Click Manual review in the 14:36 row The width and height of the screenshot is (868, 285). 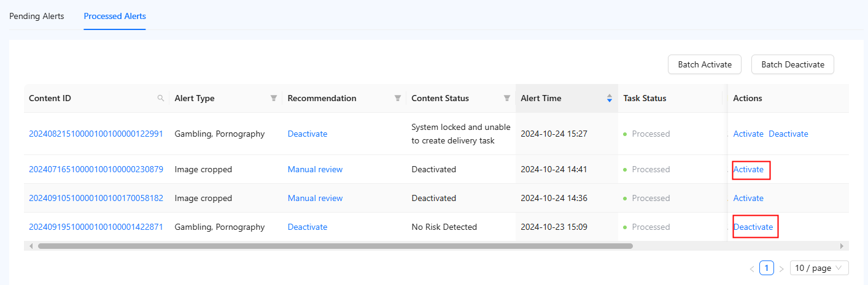tap(315, 198)
